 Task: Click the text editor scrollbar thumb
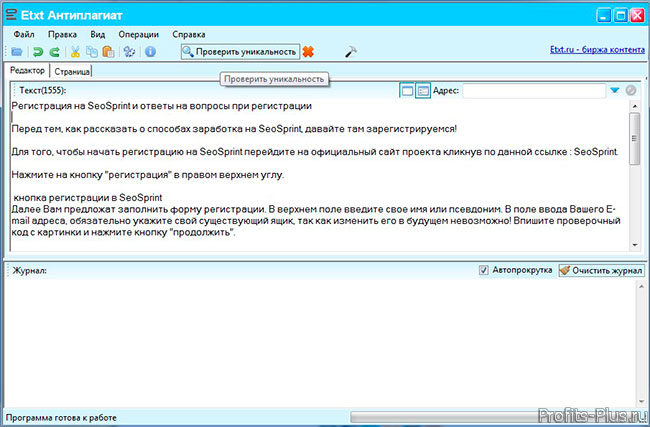634,138
